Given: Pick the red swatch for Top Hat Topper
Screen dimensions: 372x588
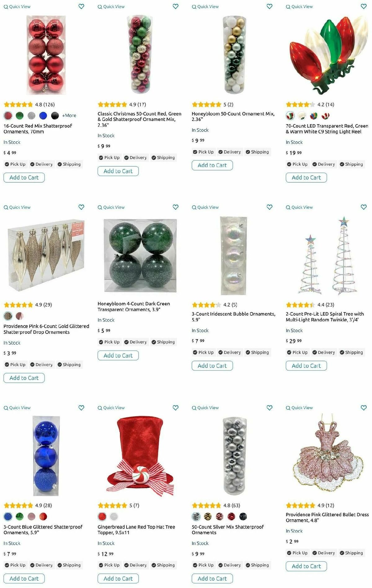Looking at the screenshot, I should click(x=102, y=516).
